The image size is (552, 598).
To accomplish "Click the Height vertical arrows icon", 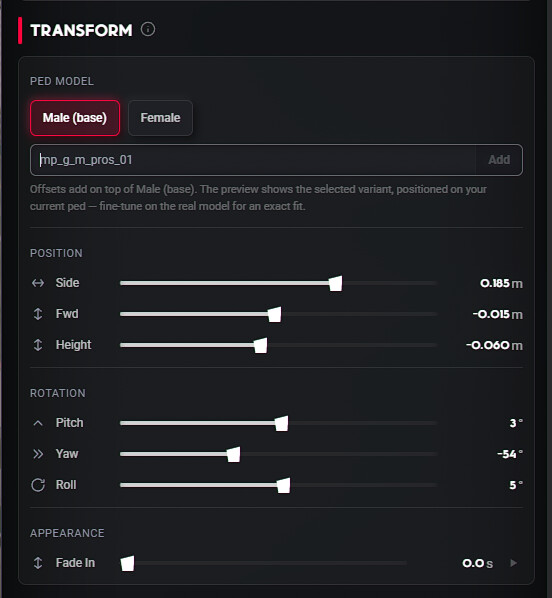I will click(x=38, y=345).
